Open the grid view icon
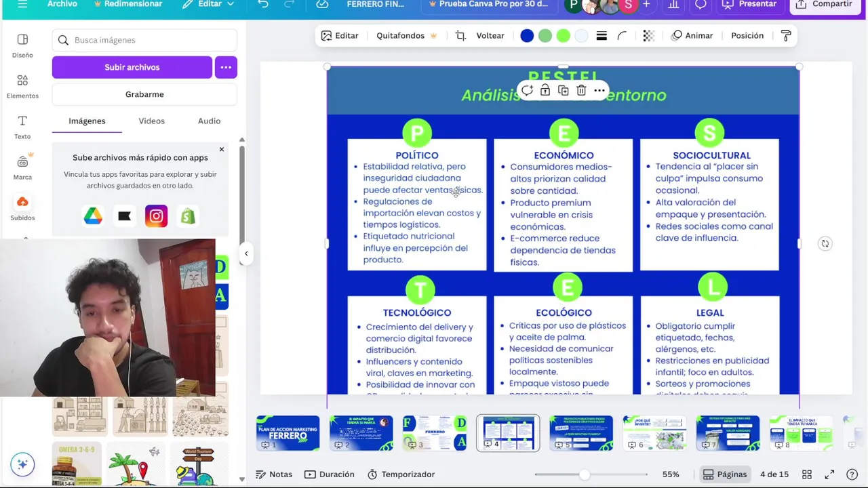Image resolution: width=868 pixels, height=488 pixels. (807, 474)
